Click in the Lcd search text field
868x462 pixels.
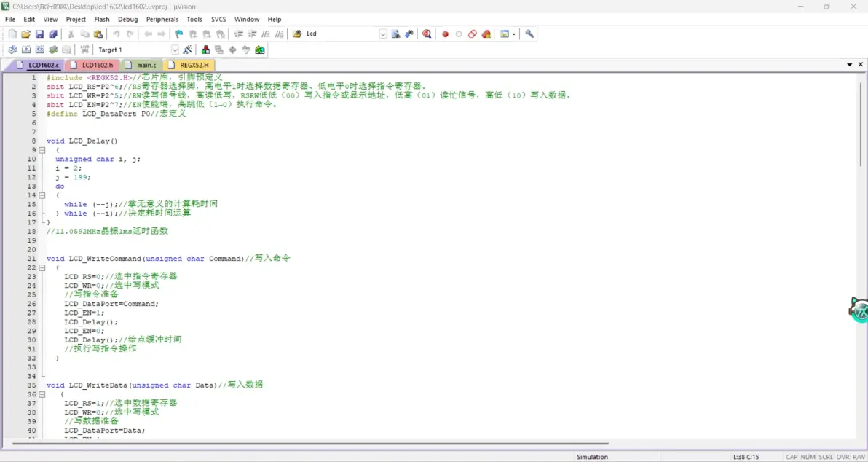(x=341, y=34)
